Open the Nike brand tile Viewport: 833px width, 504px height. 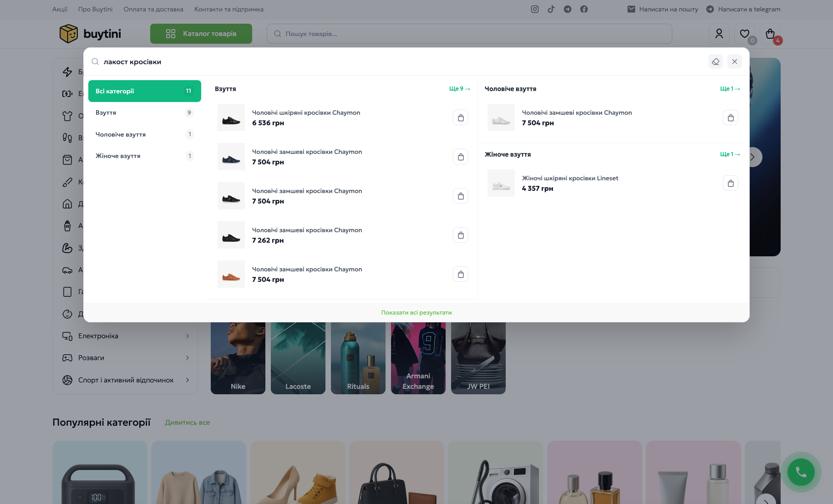[238, 358]
